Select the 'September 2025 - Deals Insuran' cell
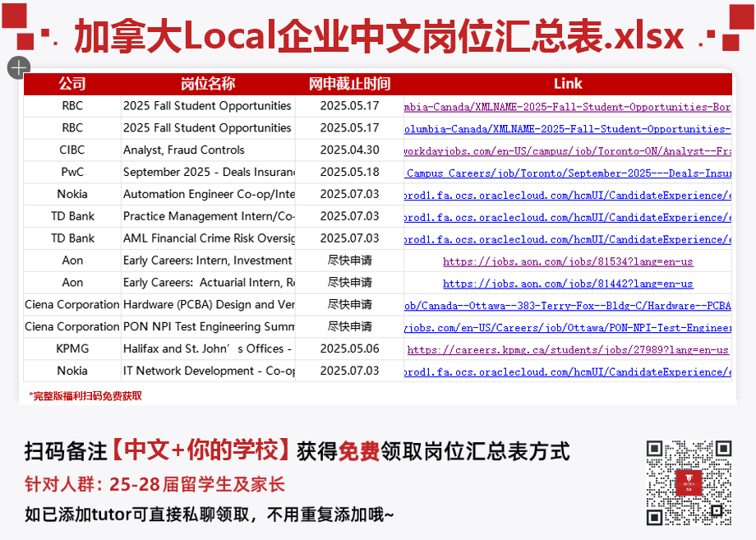The image size is (756, 540). click(x=208, y=172)
